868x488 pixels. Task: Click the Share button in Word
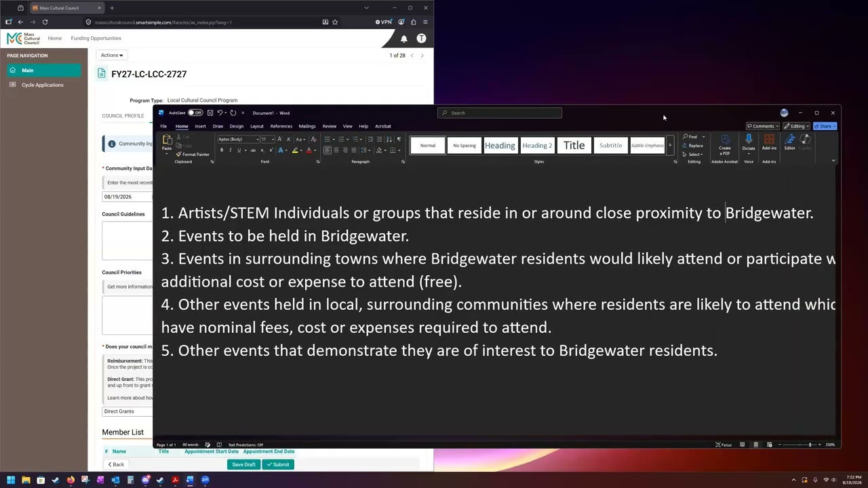pos(825,126)
